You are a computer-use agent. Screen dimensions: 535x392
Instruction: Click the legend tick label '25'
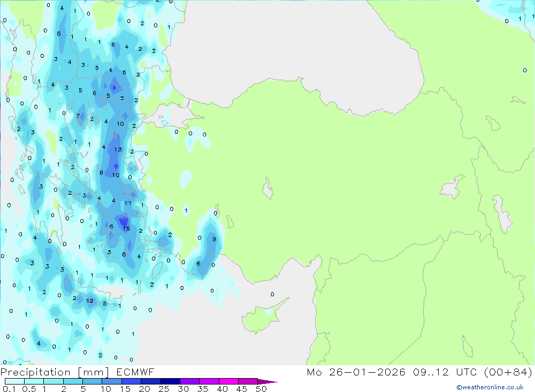164,389
